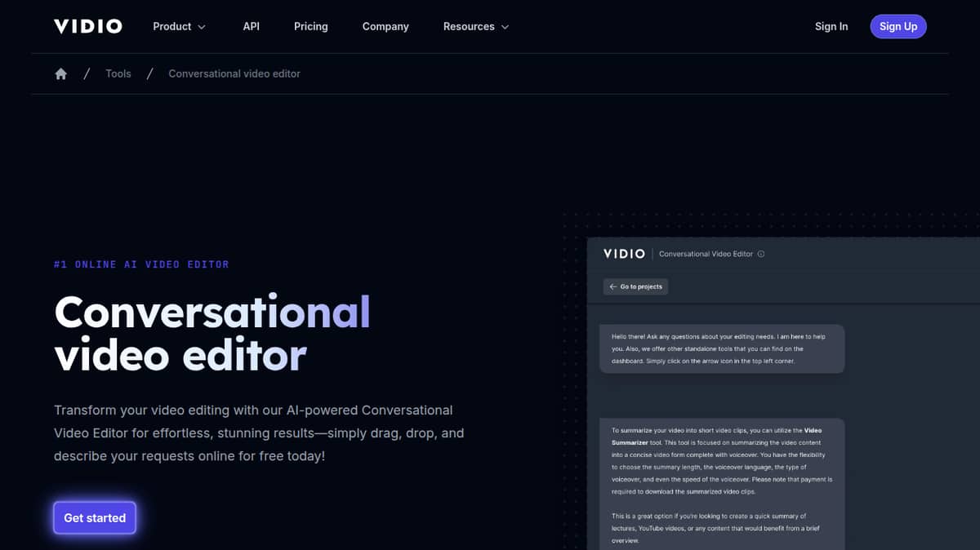980x550 pixels.
Task: Expand the Product dropdown menu
Action: (180, 26)
